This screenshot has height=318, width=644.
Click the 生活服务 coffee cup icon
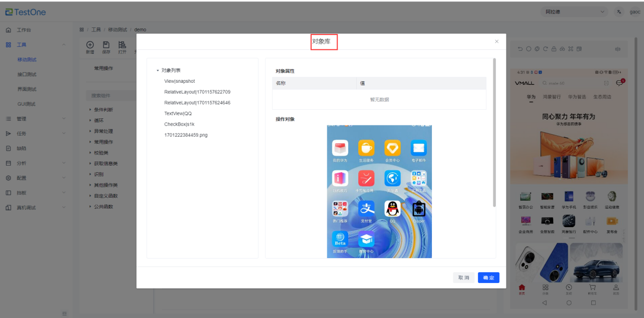click(x=366, y=148)
